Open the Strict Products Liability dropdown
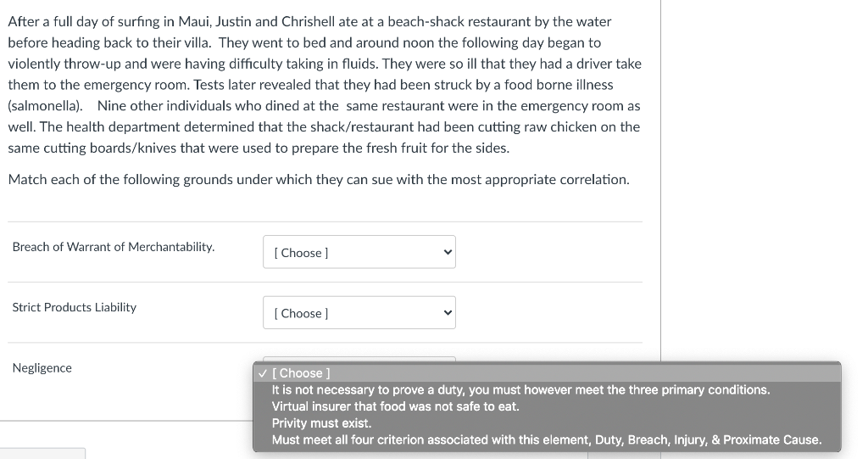 click(359, 313)
